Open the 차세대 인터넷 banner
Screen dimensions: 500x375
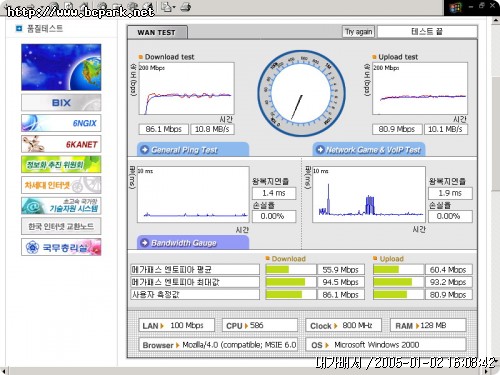click(61, 185)
